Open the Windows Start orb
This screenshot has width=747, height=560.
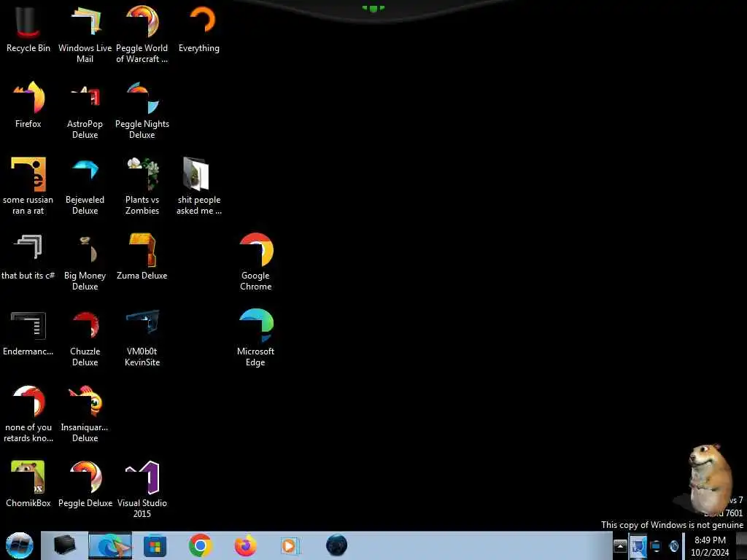(x=20, y=545)
